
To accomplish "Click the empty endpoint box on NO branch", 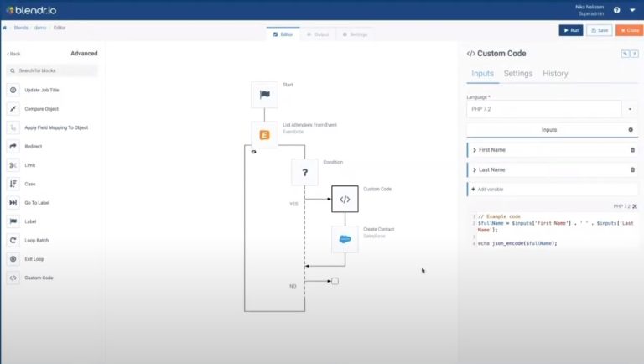I will coord(335,281).
